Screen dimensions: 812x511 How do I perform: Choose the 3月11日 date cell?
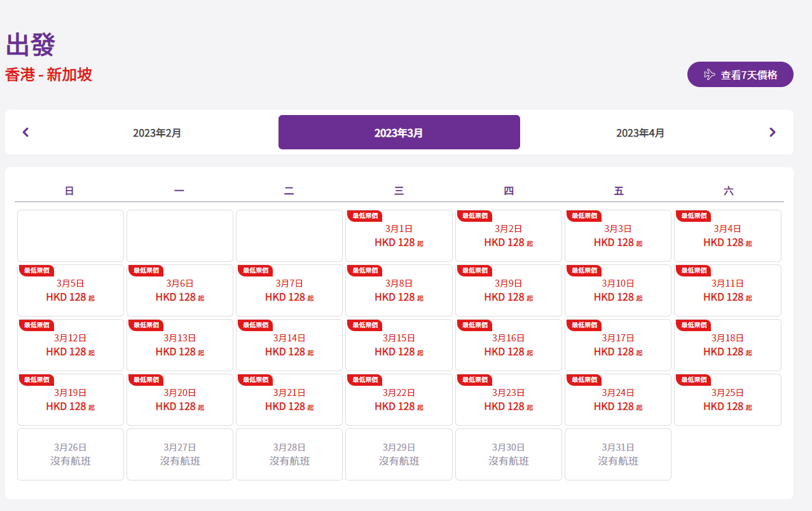727,291
